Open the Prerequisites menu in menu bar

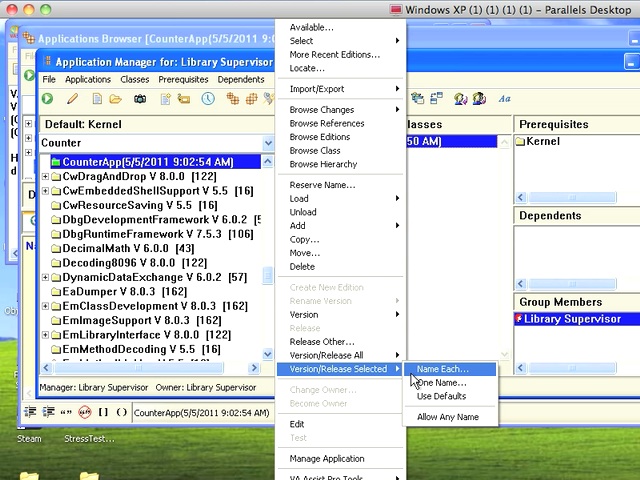(183, 80)
